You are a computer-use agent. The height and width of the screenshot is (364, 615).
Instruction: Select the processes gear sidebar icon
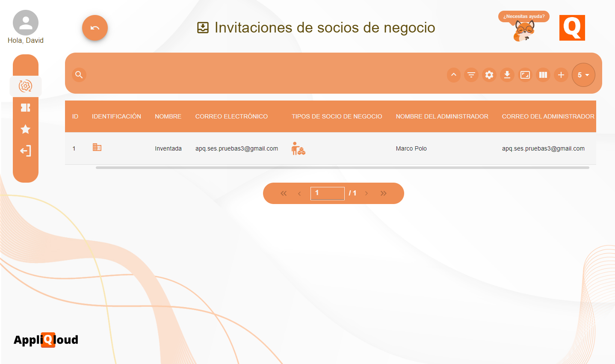point(25,86)
